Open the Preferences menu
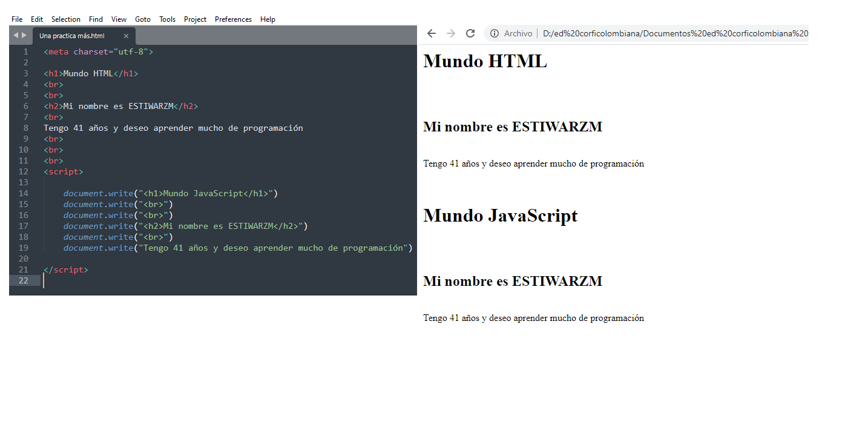The image size is (868, 436). [x=233, y=19]
